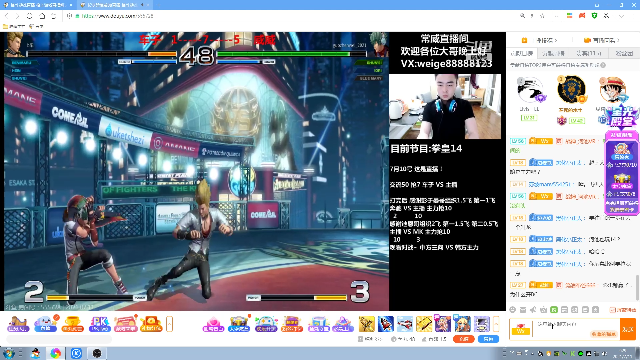Choose the retro computer gift icon
Screen dimensions: 640x360
481,324
